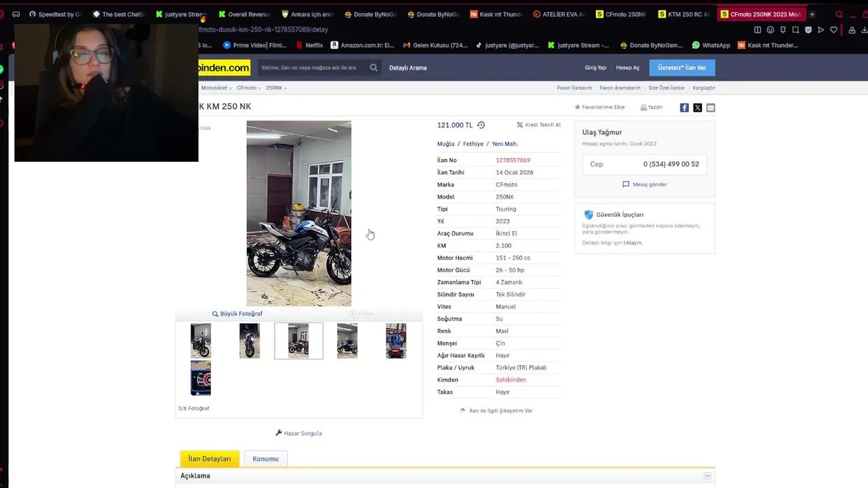Open the downloads icon in toolbar

865,30
